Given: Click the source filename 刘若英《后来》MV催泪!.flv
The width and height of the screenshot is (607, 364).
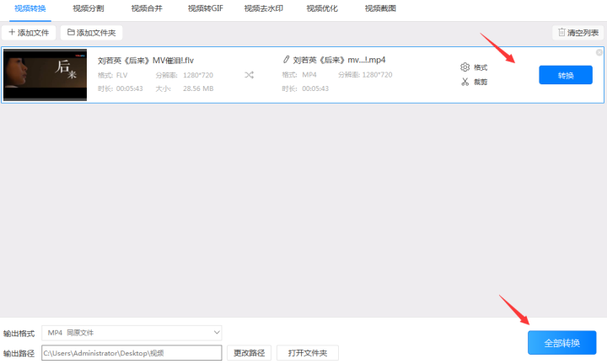Looking at the screenshot, I should 146,61.
